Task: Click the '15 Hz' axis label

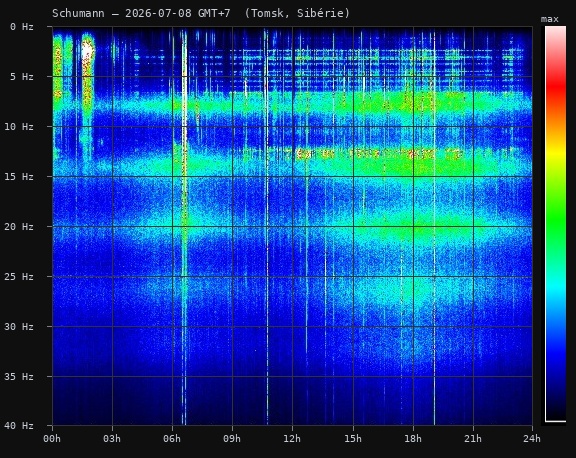Action: [19, 177]
